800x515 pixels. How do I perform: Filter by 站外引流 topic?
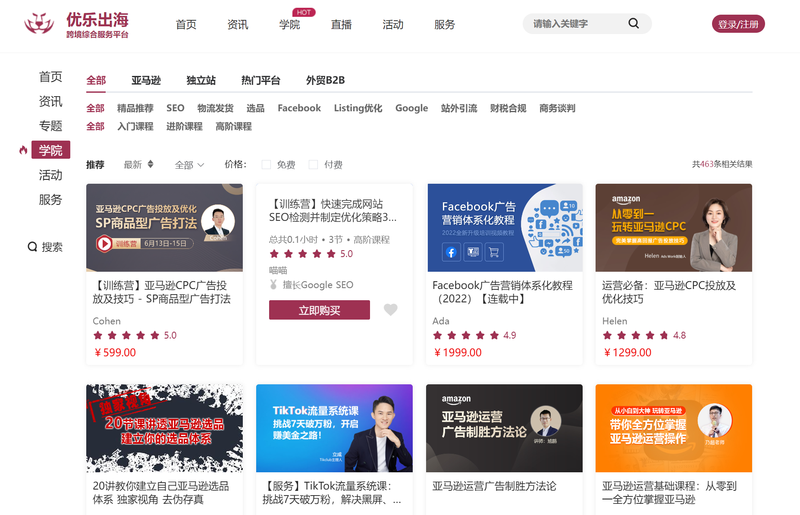pyautogui.click(x=459, y=108)
